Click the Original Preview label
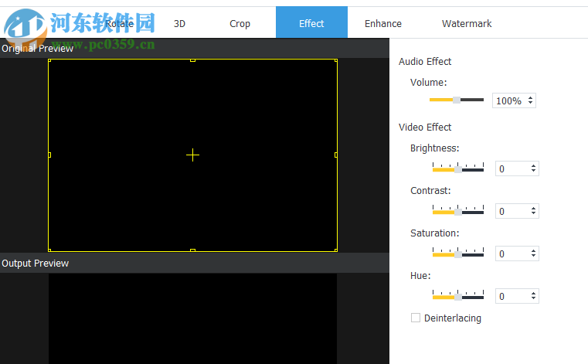The image size is (588, 364). click(x=38, y=49)
